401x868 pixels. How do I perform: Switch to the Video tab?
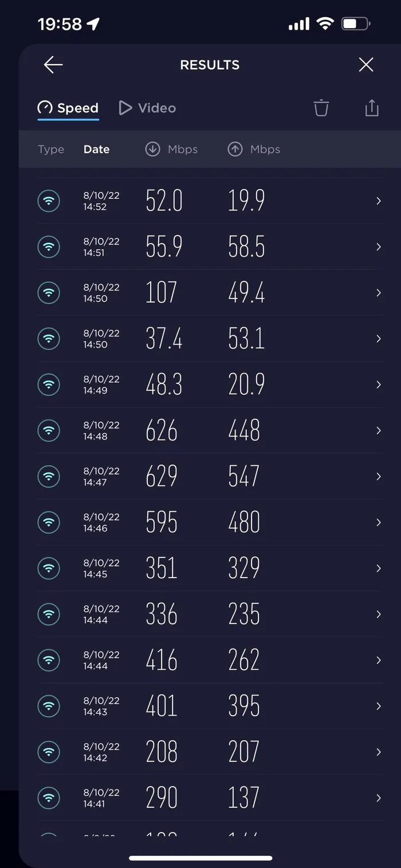coord(147,108)
